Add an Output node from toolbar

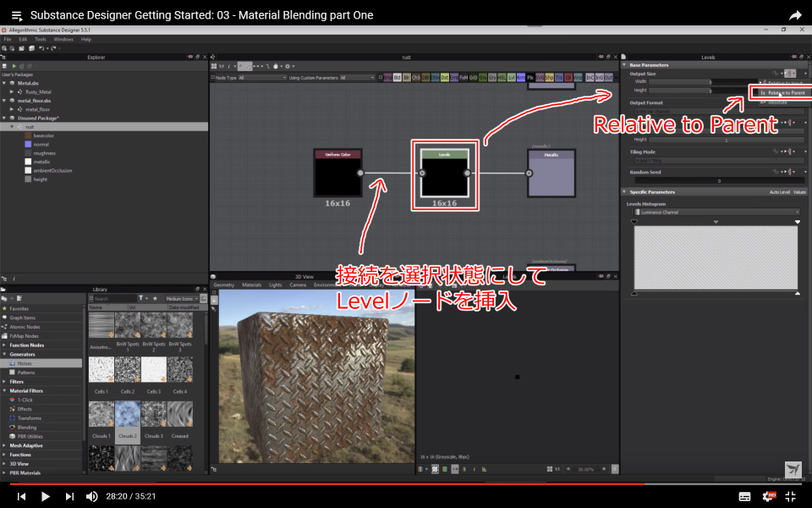coord(608,78)
